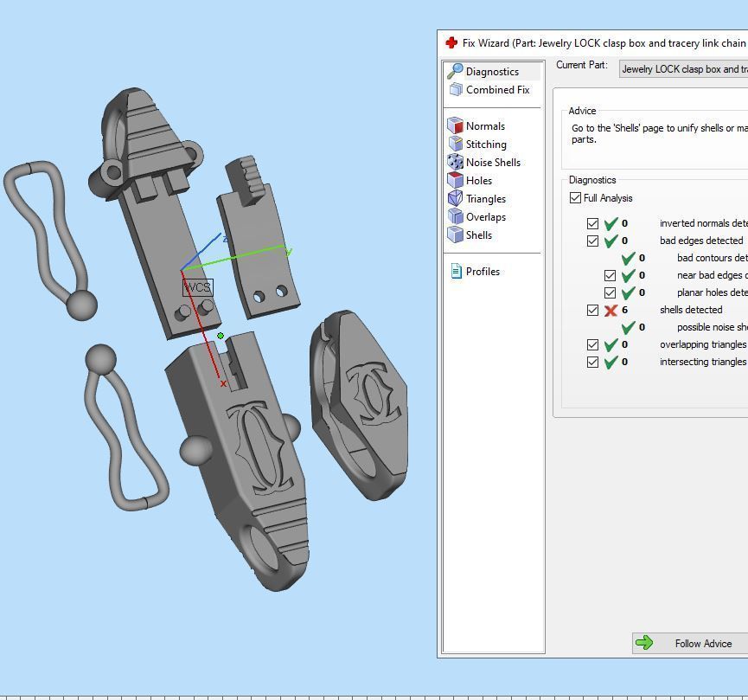The image size is (748, 700).
Task: Click green checkmark beside inverted normals
Action: point(611,223)
